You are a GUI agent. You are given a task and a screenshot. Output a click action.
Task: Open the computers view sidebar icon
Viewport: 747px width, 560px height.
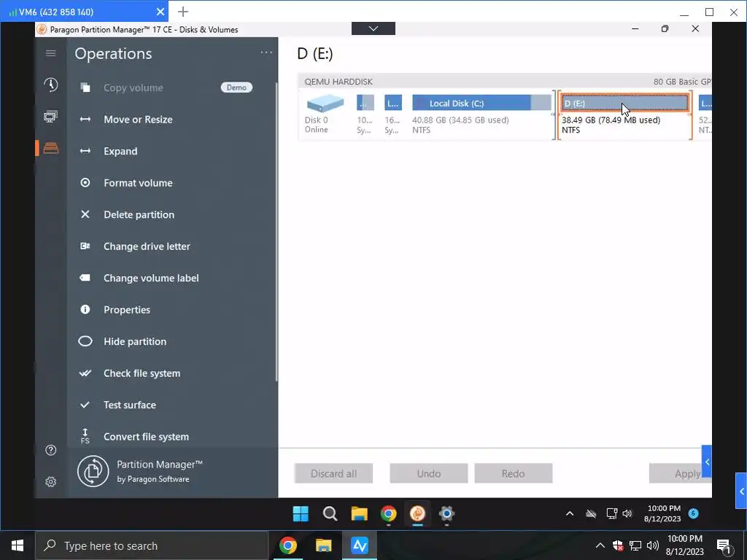50,116
